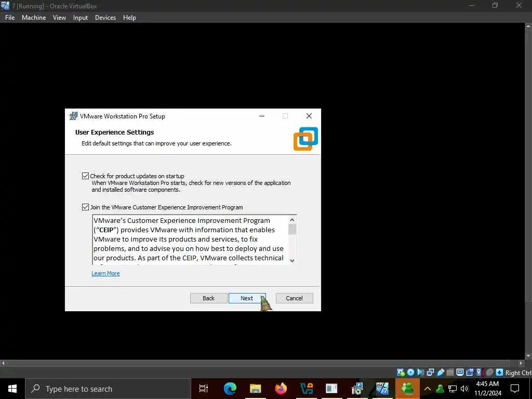The width and height of the screenshot is (532, 399).
Task: Open the Learn More link about CEIP
Action: click(105, 273)
